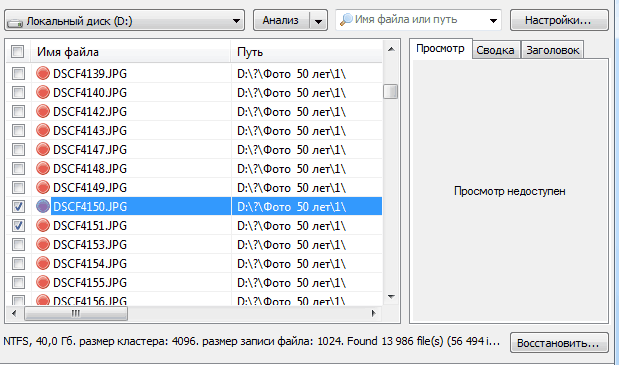Click the red status icon beside DSCF4153.JPG

(43, 244)
